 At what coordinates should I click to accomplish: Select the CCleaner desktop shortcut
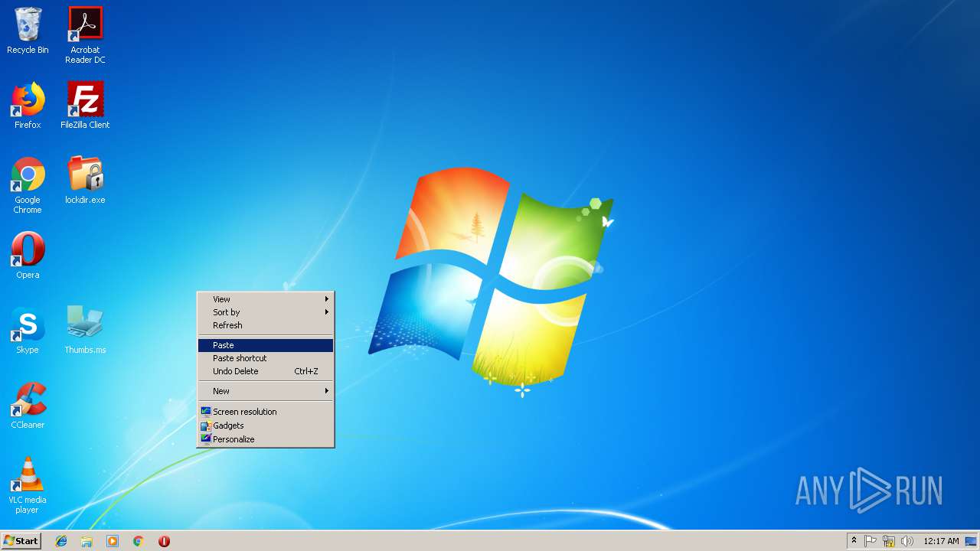tap(28, 406)
